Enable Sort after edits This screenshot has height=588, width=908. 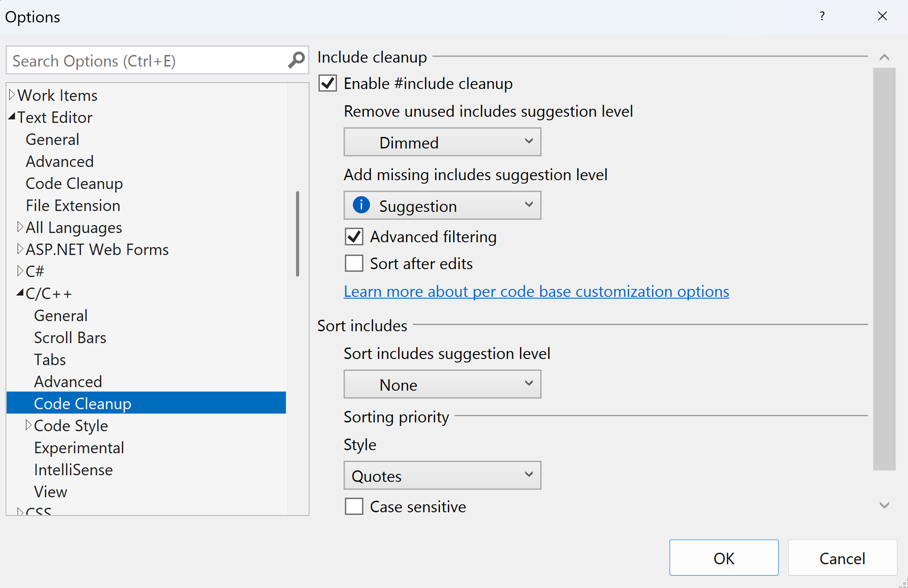click(x=354, y=263)
